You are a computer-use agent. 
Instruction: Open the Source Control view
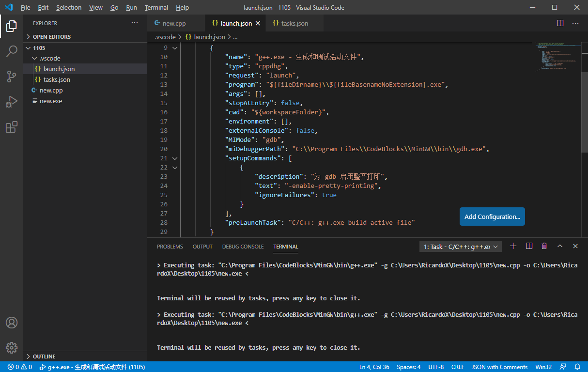(12, 76)
